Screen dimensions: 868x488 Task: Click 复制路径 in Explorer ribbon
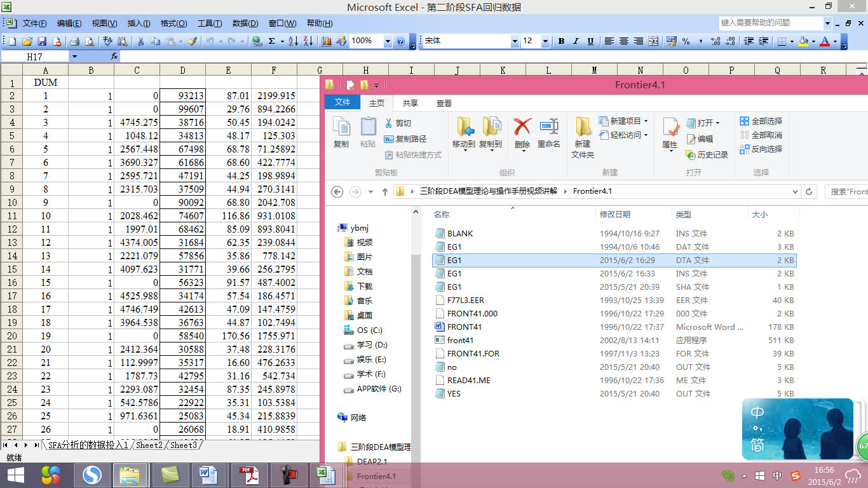tap(406, 139)
